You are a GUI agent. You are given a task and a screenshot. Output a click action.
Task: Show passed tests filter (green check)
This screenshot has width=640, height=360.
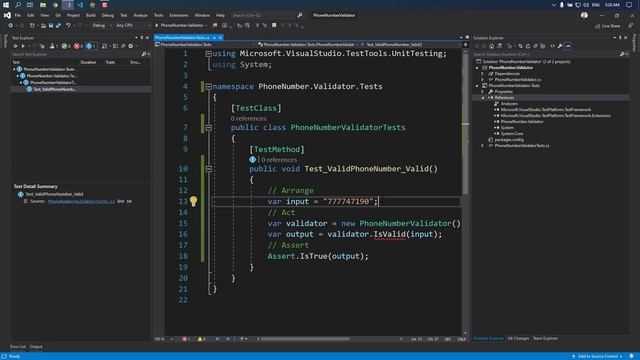pos(65,46)
